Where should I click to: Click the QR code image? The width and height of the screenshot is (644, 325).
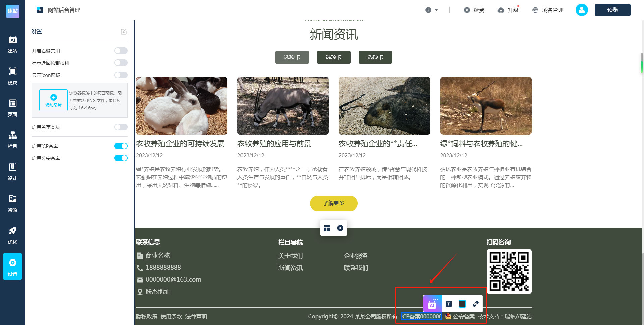click(x=509, y=272)
